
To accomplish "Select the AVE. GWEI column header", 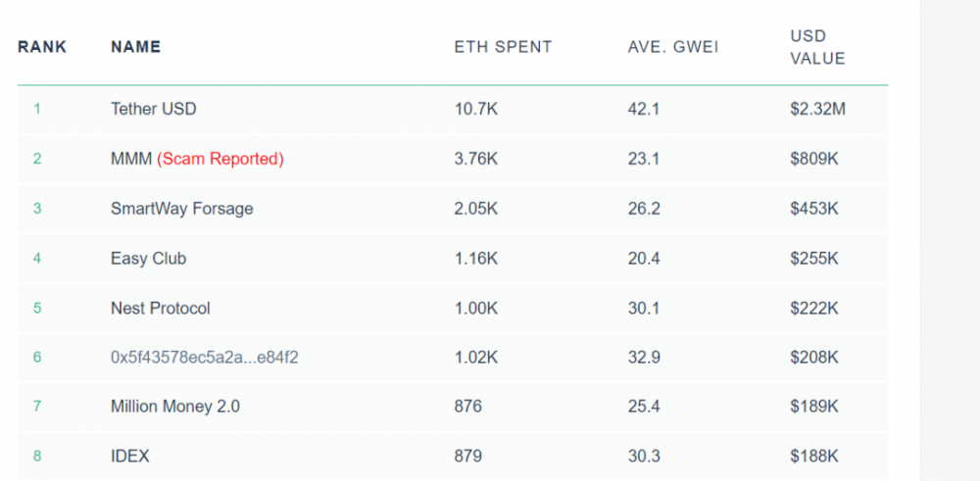I will [x=673, y=47].
